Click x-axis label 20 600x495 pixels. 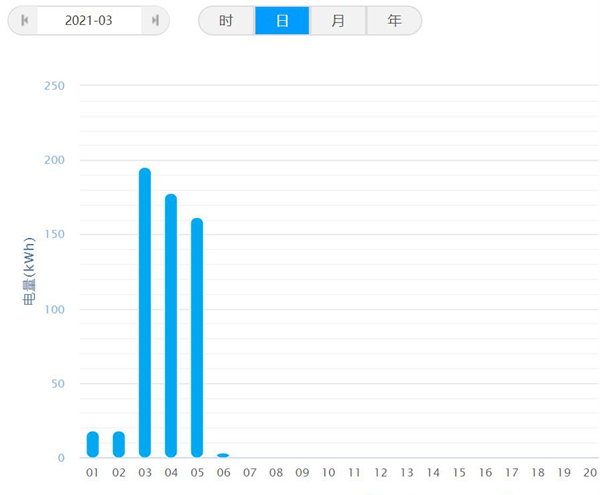coord(590,472)
